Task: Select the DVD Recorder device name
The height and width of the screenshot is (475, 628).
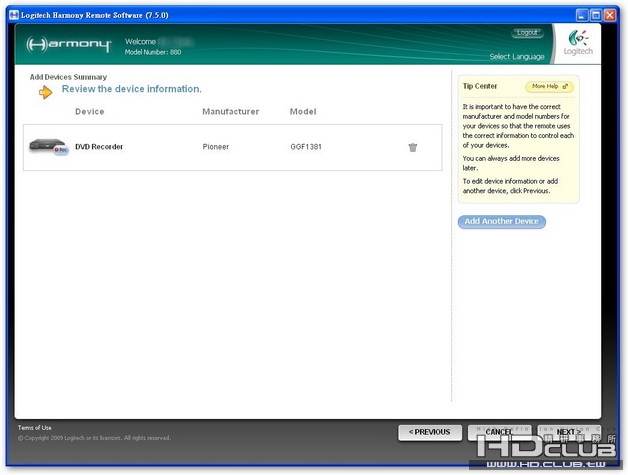Action: click(99, 147)
